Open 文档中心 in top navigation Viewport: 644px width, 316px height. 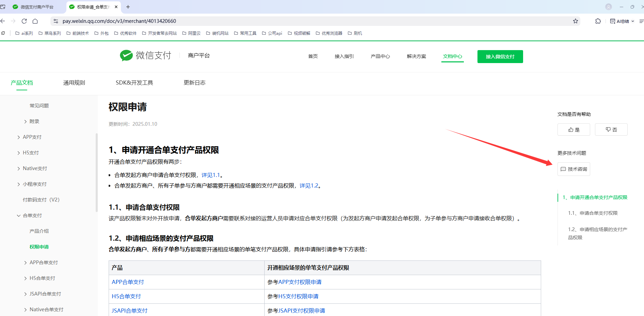click(453, 56)
